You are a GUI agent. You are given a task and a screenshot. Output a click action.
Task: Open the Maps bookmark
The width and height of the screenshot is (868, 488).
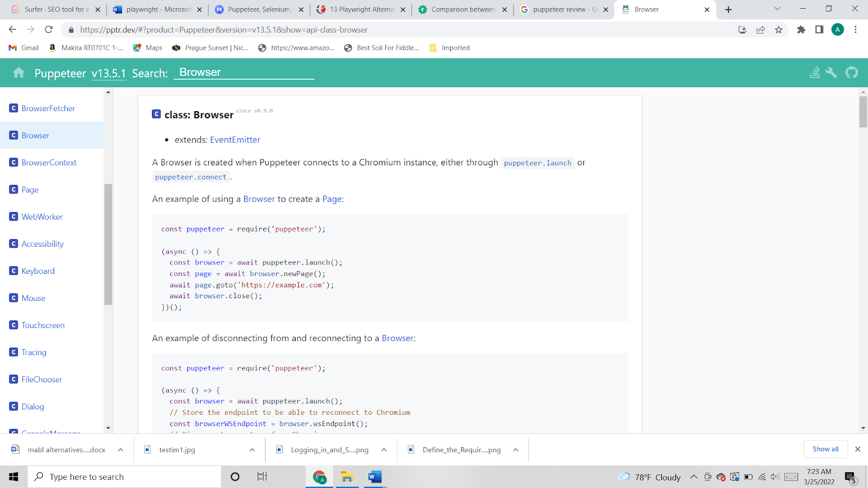point(148,48)
